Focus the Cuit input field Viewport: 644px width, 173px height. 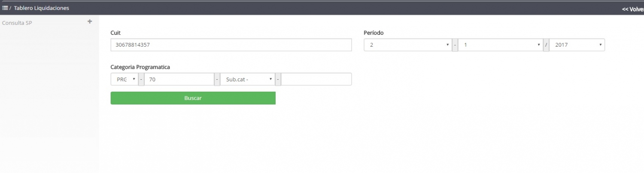pos(231,45)
